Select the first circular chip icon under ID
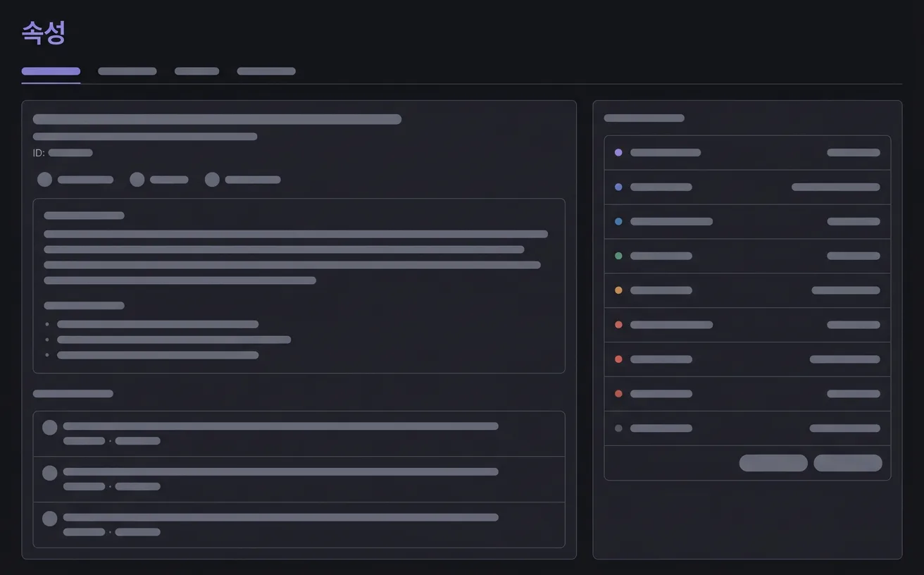The height and width of the screenshot is (575, 924). pos(44,180)
